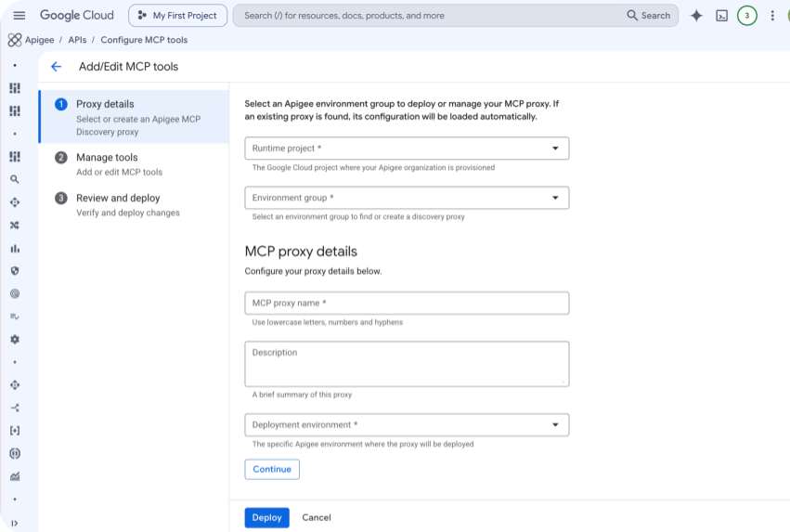Click the Apigee logo icon in breadcrumb

(15, 40)
